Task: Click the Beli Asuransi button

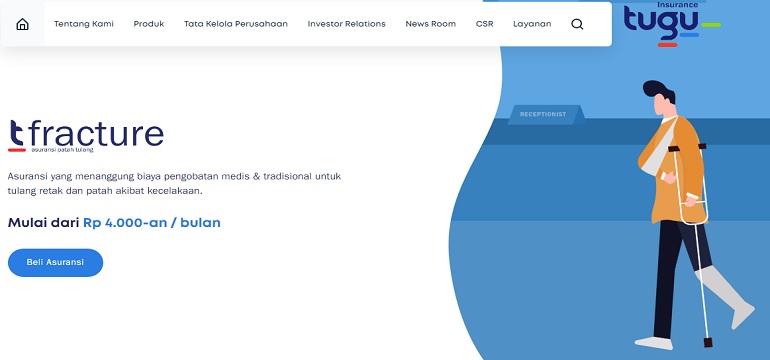Action: click(55, 263)
